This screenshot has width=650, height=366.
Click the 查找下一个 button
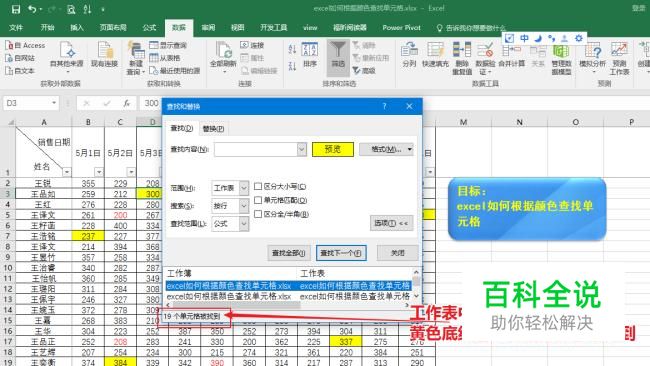[341, 253]
